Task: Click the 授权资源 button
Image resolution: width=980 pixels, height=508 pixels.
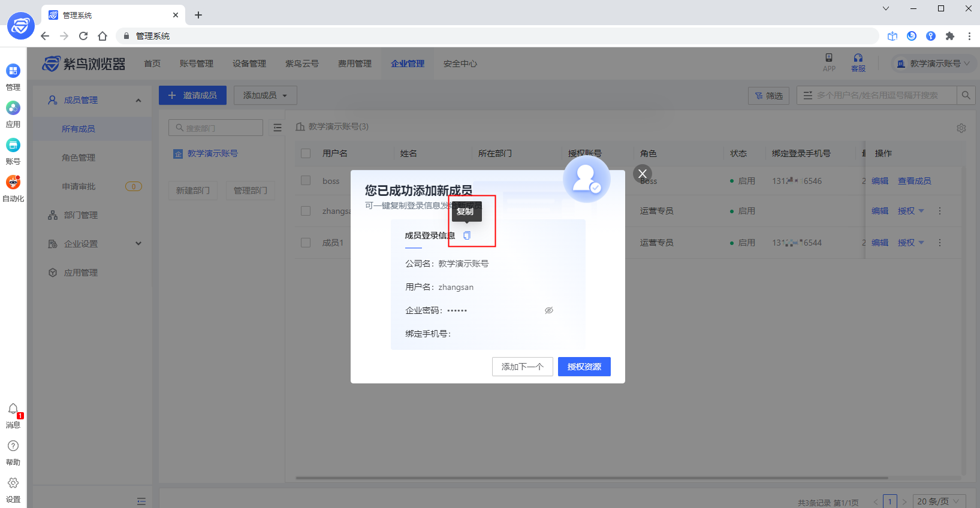Action: coord(584,367)
